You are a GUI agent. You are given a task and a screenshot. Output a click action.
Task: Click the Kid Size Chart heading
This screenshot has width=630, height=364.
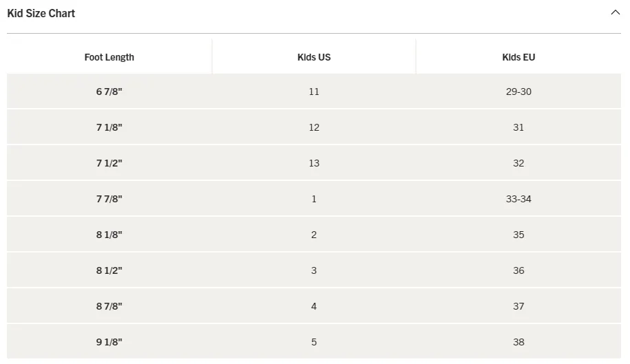[41, 13]
